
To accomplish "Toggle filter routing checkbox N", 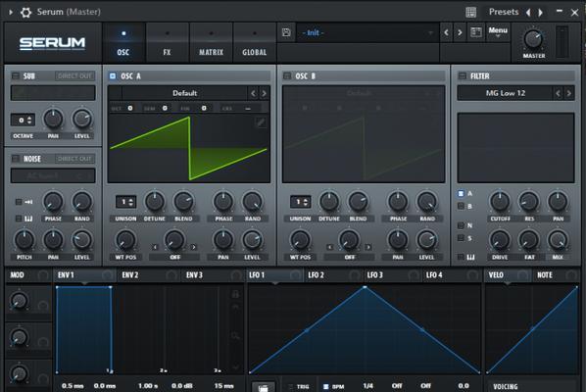I will click(461, 225).
